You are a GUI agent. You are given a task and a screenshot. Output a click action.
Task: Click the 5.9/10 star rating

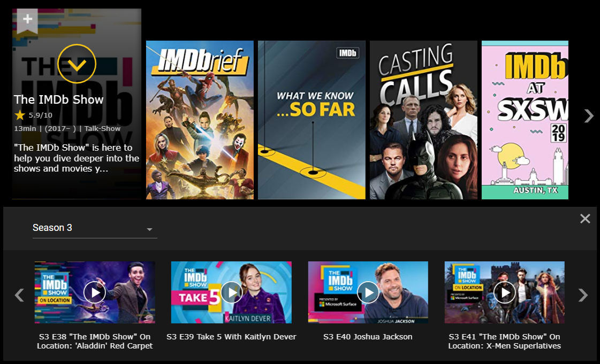pyautogui.click(x=33, y=115)
